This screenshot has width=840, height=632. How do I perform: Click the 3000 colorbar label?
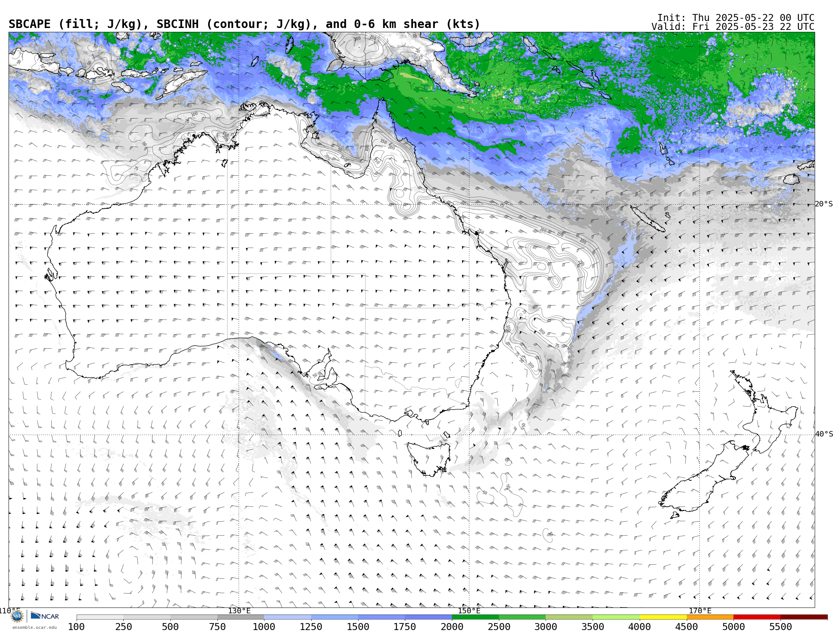click(546, 627)
